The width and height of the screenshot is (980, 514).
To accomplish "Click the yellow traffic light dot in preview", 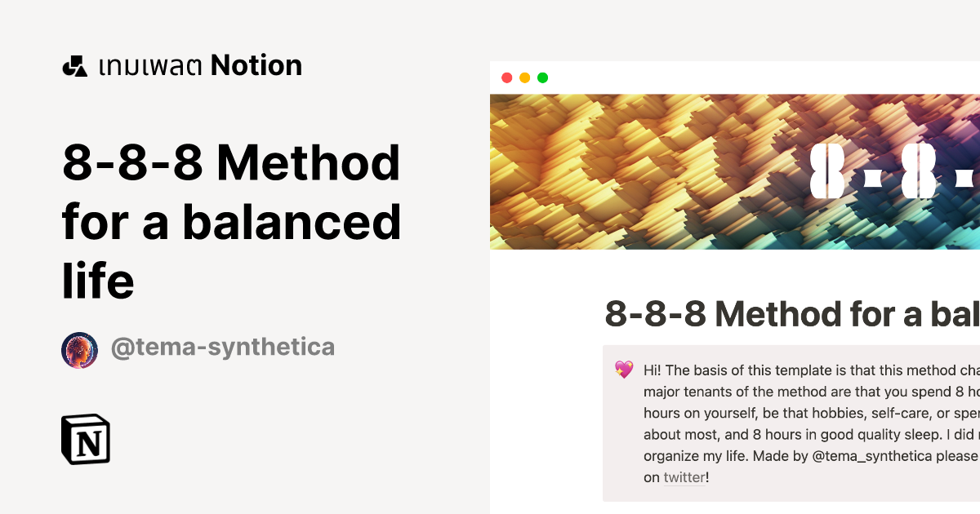I will 525,77.
